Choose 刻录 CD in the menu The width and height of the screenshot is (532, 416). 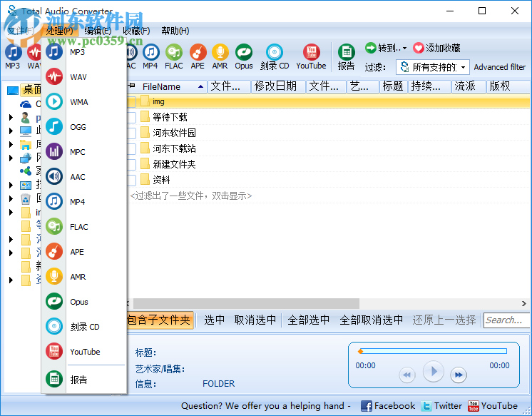coord(84,327)
